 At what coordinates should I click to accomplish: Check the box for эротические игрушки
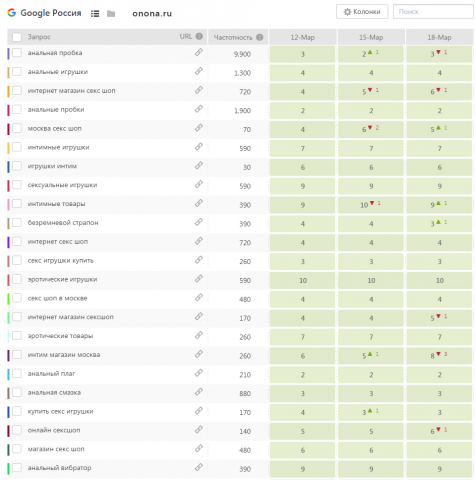pyautogui.click(x=17, y=279)
